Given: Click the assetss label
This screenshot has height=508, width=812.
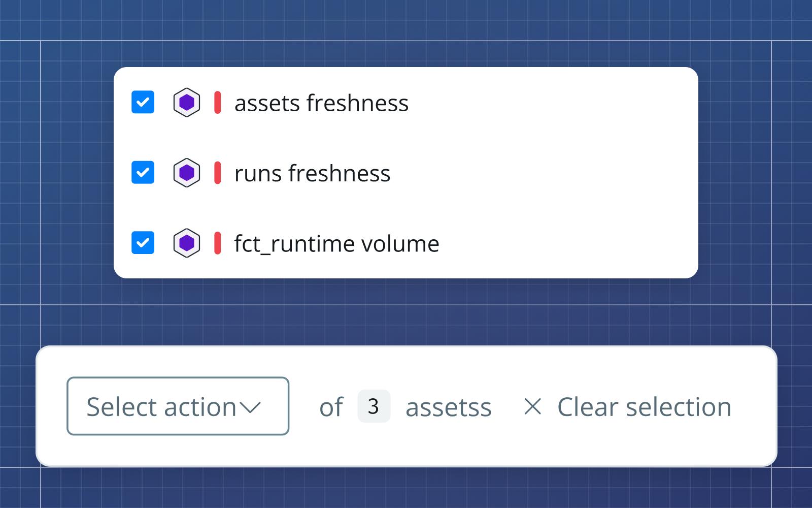Looking at the screenshot, I should point(448,406).
